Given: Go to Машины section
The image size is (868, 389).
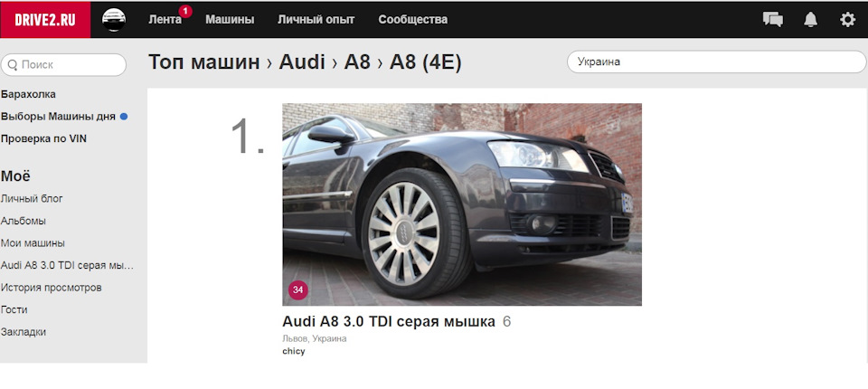Looking at the screenshot, I should (x=230, y=20).
